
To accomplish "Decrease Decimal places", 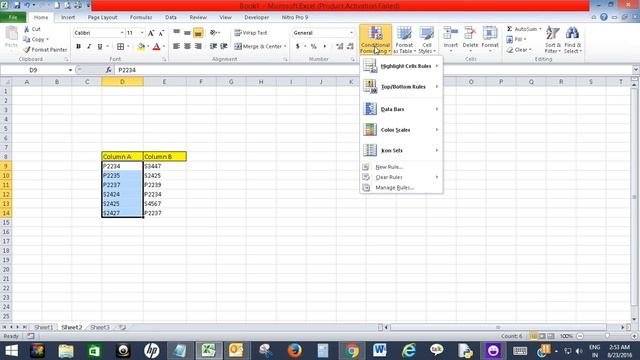I will click(350, 47).
